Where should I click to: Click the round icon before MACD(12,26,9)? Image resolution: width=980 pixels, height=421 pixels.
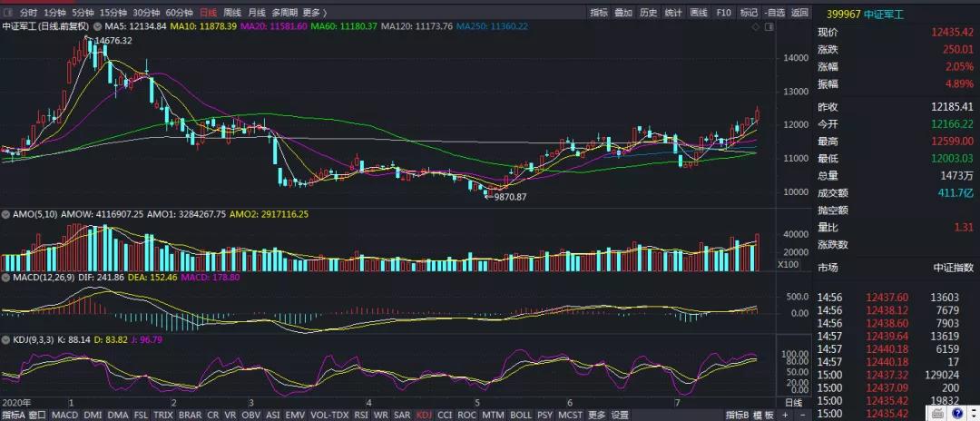pos(6,277)
